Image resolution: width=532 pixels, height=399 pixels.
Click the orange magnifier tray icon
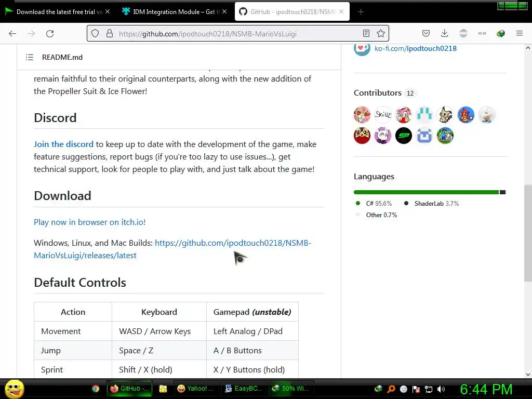[391, 389]
